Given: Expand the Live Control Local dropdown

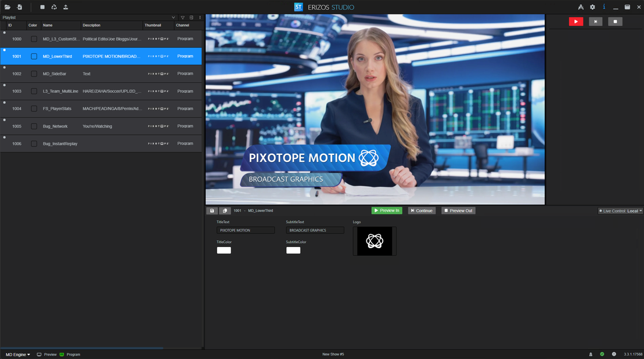Looking at the screenshot, I should point(620,211).
